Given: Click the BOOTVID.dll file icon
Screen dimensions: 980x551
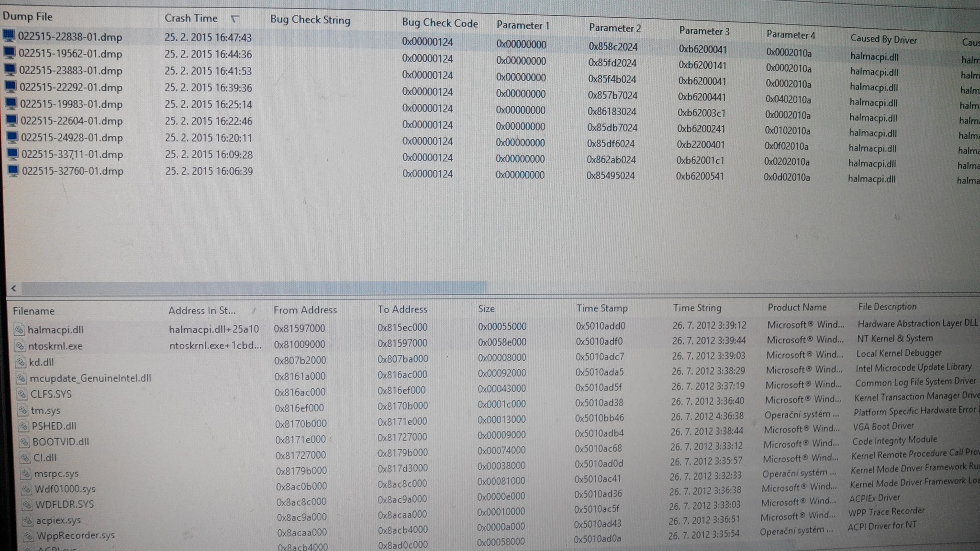Looking at the screenshot, I should pos(24,441).
